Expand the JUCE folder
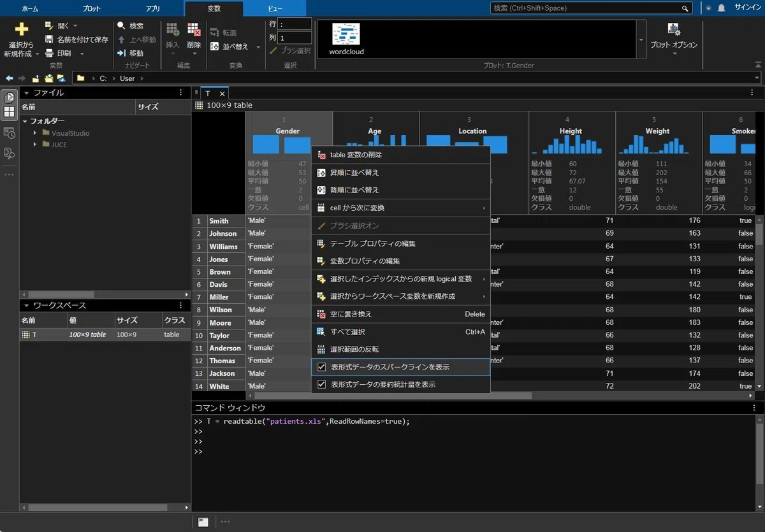Viewport: 765px width, 532px height. point(35,145)
